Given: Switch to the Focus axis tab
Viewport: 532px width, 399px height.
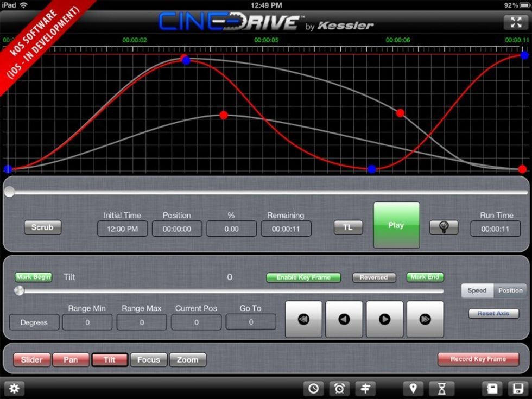Looking at the screenshot, I should click(x=149, y=359).
